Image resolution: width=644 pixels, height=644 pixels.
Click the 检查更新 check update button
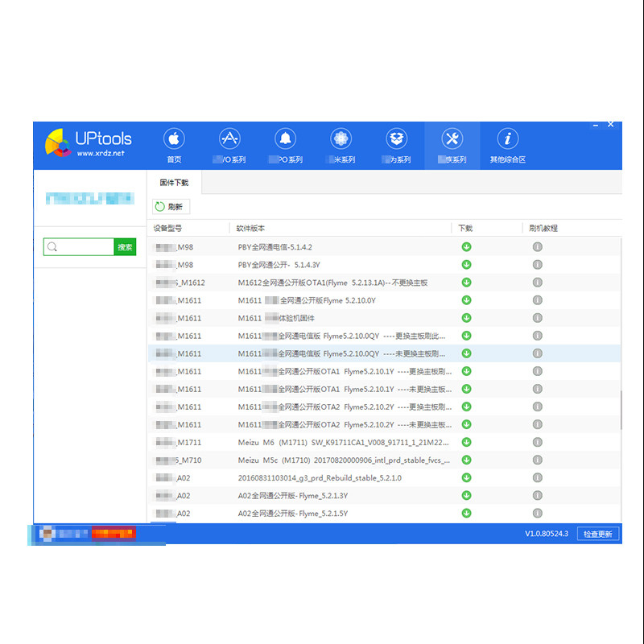[x=597, y=534]
